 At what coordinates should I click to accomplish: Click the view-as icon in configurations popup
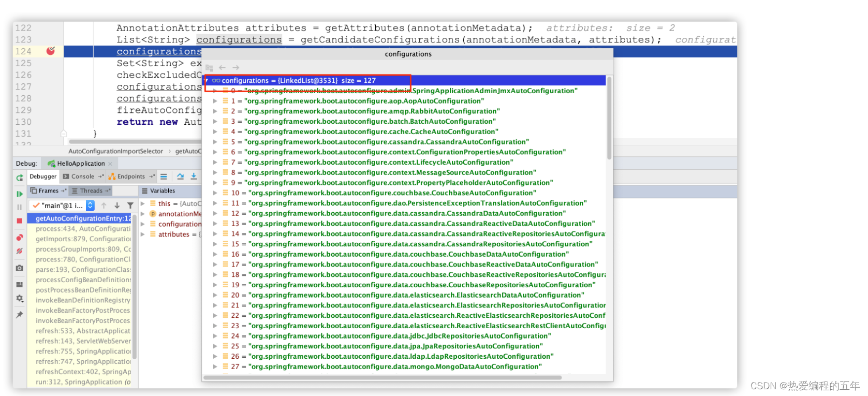coord(209,68)
